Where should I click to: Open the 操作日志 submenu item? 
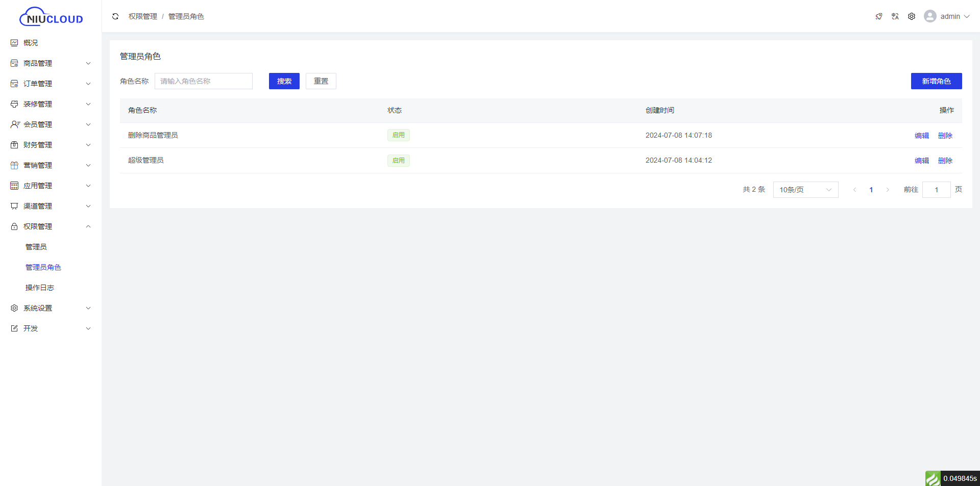tap(40, 288)
